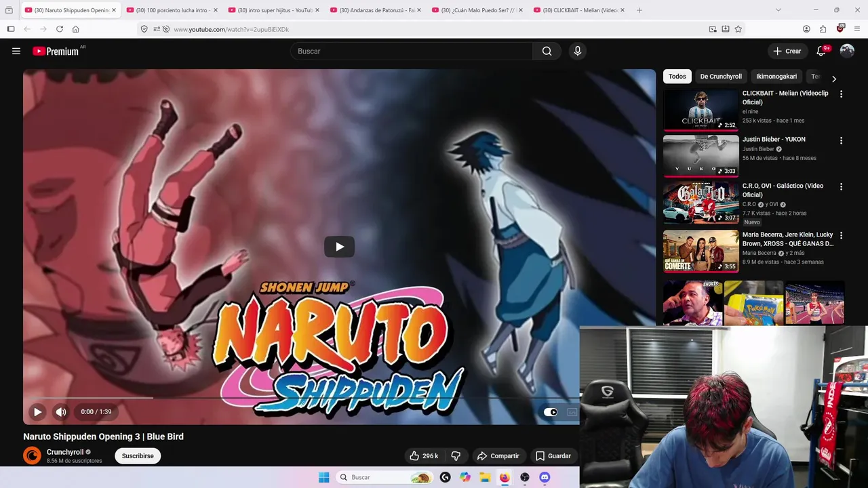Open options for Maria Becerra QUÉ GANAS video
868x488 pixels.
click(841, 236)
